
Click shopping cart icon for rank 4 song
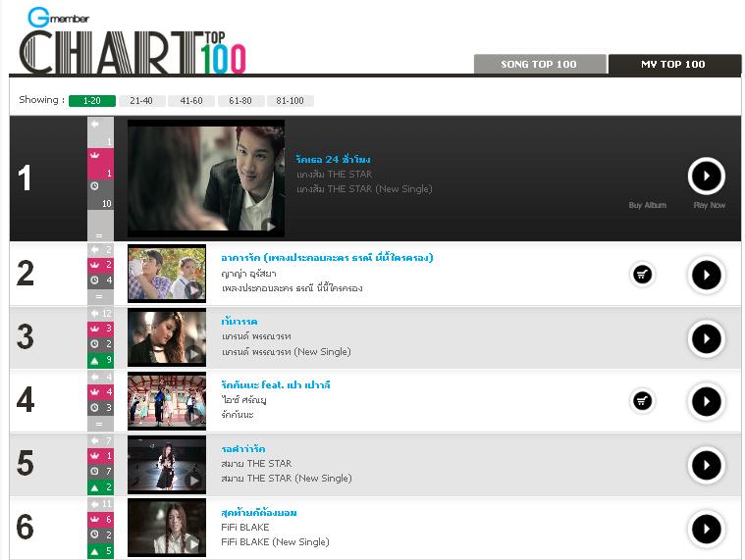642,401
